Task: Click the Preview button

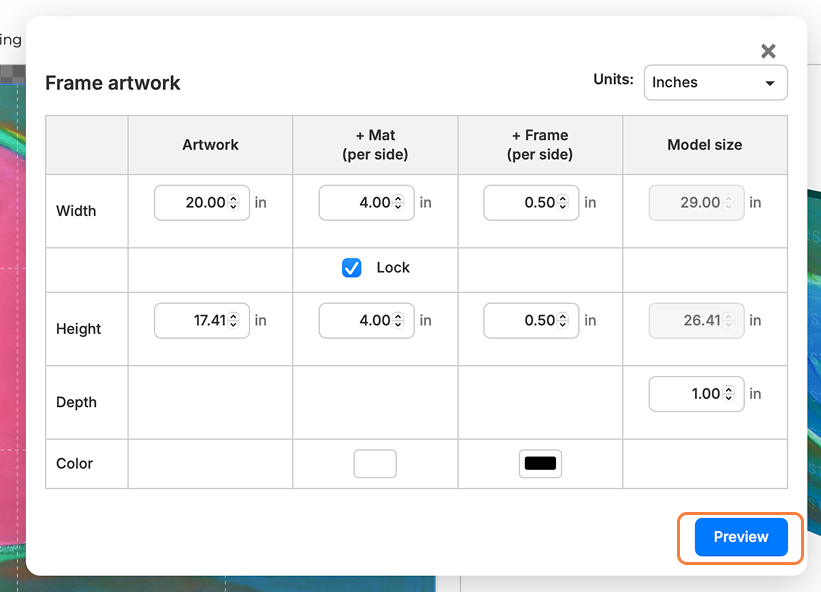Action: pos(741,537)
